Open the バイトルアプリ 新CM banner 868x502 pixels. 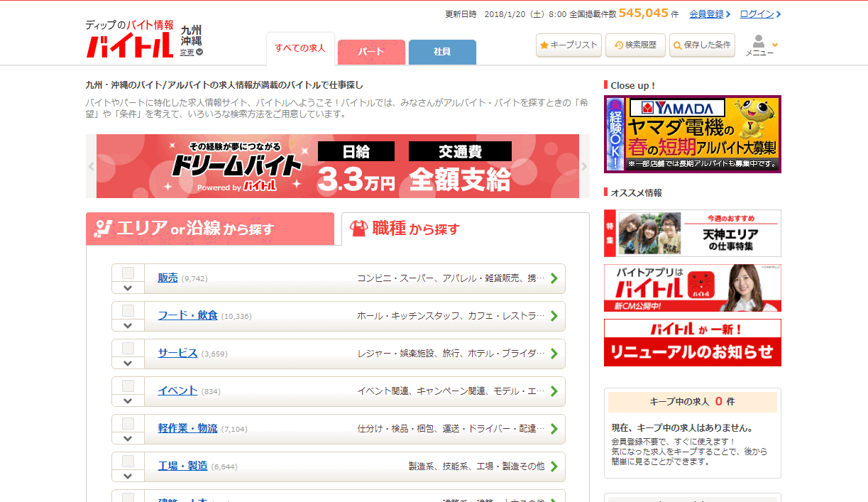[693, 288]
